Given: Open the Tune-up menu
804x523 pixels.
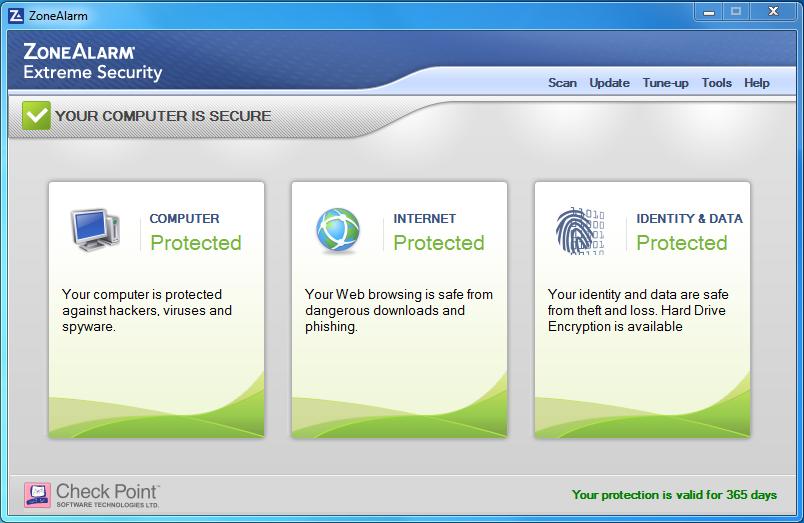Looking at the screenshot, I should [666, 83].
